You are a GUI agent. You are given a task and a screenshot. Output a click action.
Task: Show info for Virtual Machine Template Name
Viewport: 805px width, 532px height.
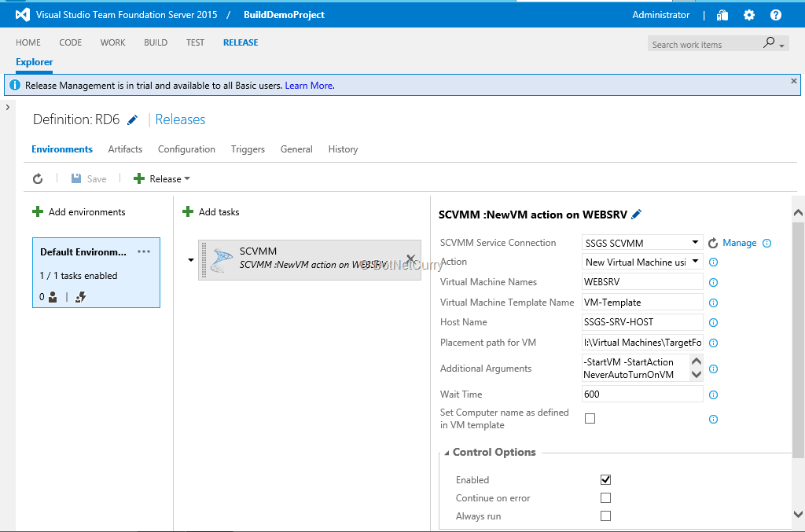[713, 303]
